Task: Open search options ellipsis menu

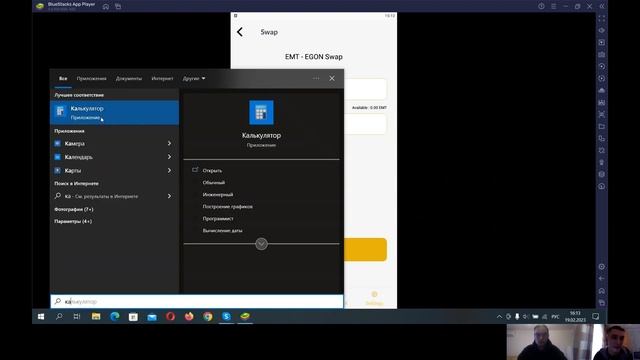Action: 316,78
